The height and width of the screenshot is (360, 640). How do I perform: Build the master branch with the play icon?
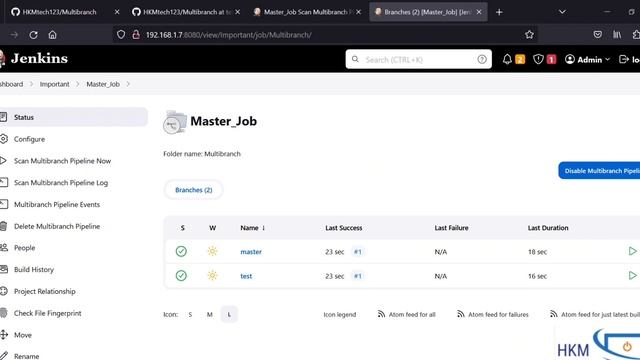(632, 251)
